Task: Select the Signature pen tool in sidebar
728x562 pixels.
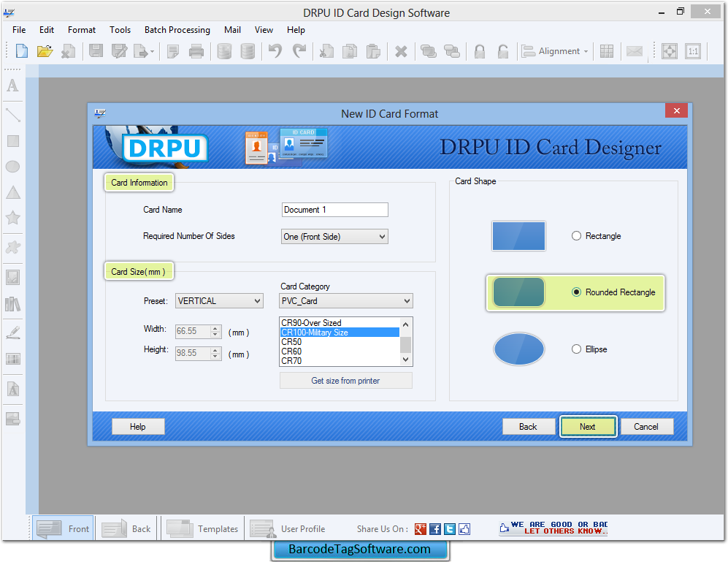Action: (x=13, y=333)
